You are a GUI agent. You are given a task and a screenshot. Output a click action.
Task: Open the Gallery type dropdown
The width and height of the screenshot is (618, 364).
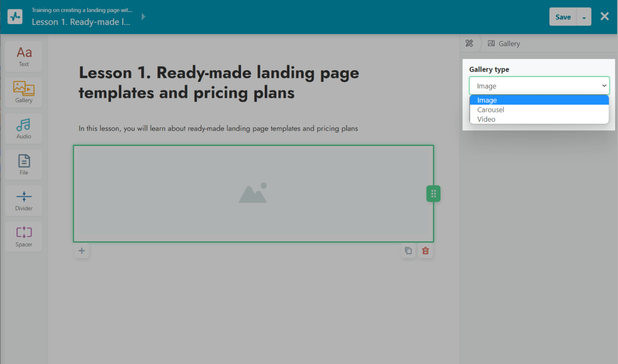click(539, 85)
